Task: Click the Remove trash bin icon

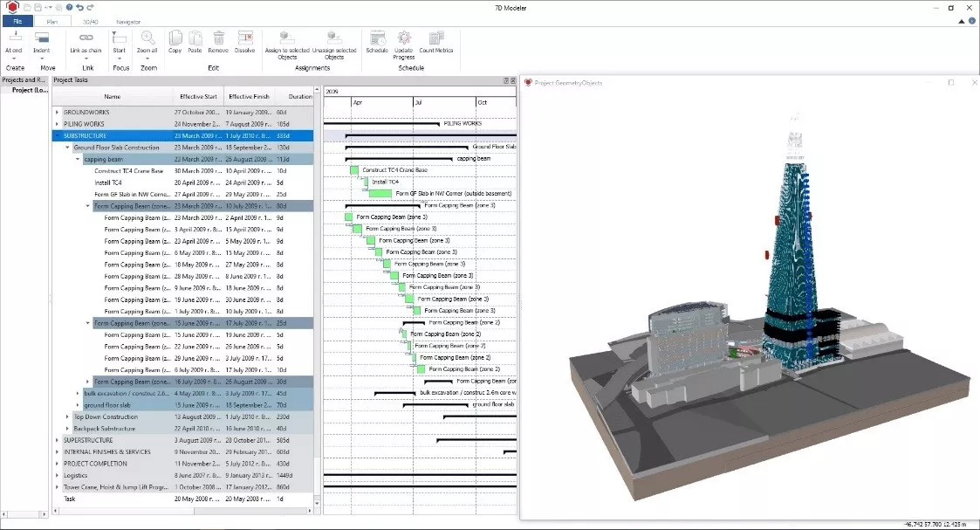Action: coord(218,38)
